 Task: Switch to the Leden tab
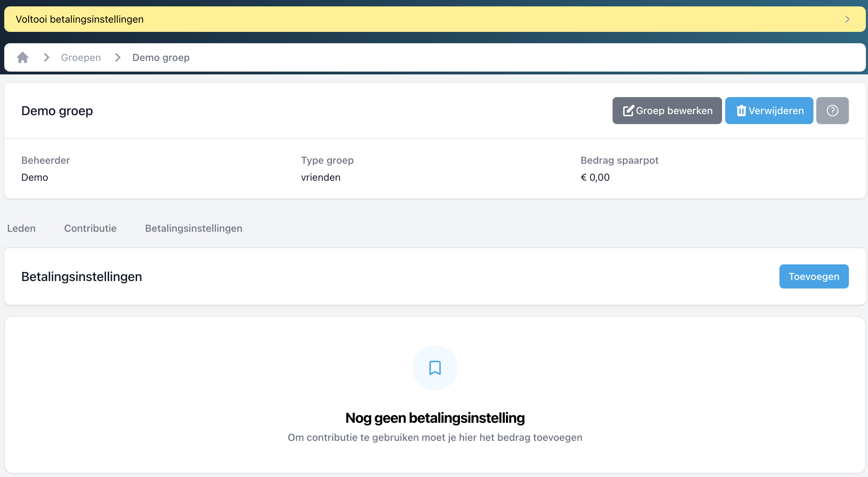tap(21, 228)
